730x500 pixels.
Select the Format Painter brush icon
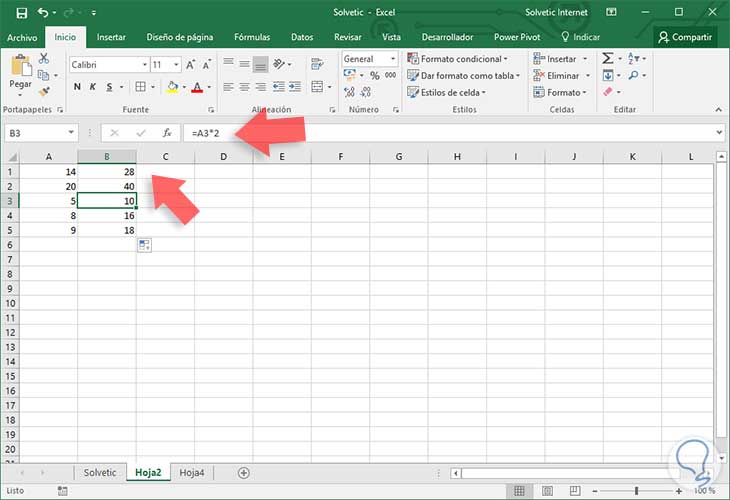[x=44, y=92]
